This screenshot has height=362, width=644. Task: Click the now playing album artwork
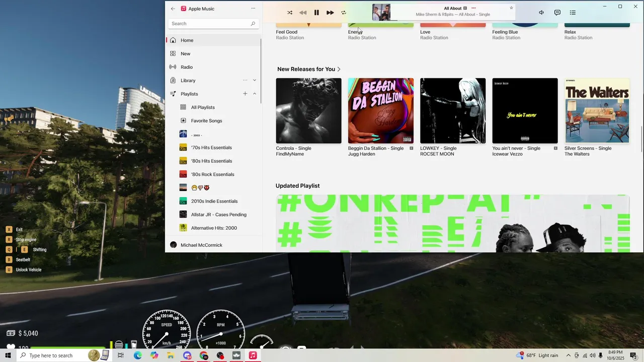[x=381, y=13]
